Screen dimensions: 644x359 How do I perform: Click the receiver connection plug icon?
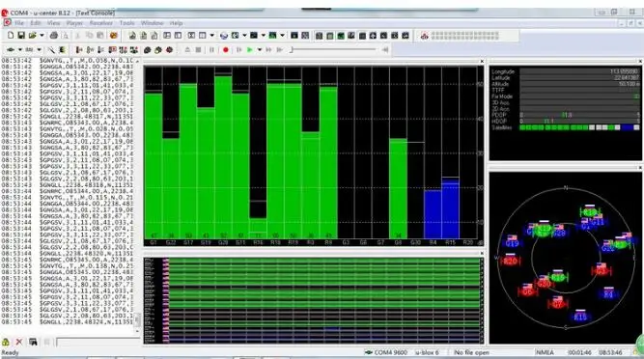pyautogui.click(x=11, y=49)
